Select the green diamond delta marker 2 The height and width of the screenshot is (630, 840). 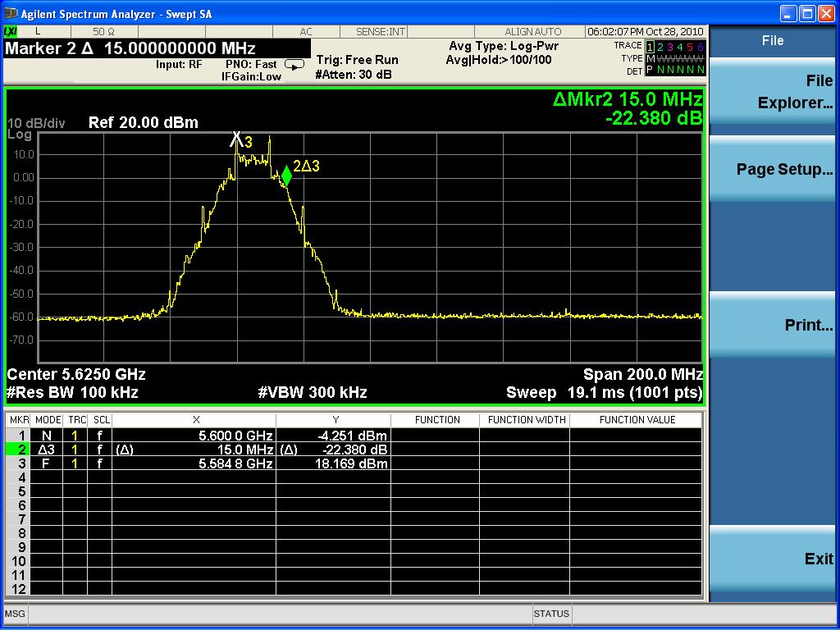coord(286,175)
